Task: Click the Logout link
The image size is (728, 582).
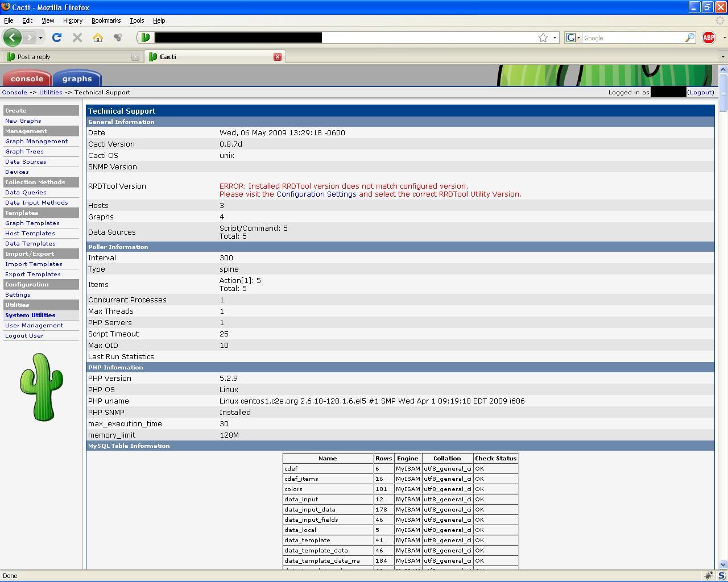Action: (x=701, y=92)
